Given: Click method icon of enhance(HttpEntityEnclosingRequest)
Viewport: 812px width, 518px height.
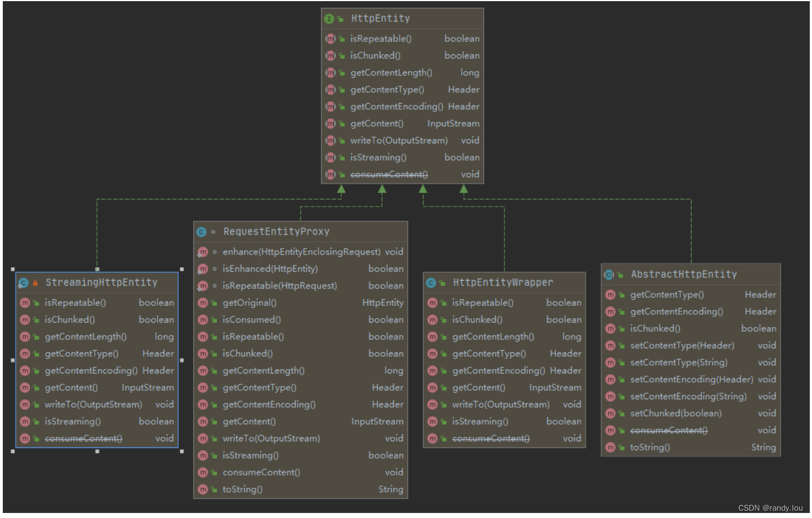Looking at the screenshot, I should coord(203,252).
